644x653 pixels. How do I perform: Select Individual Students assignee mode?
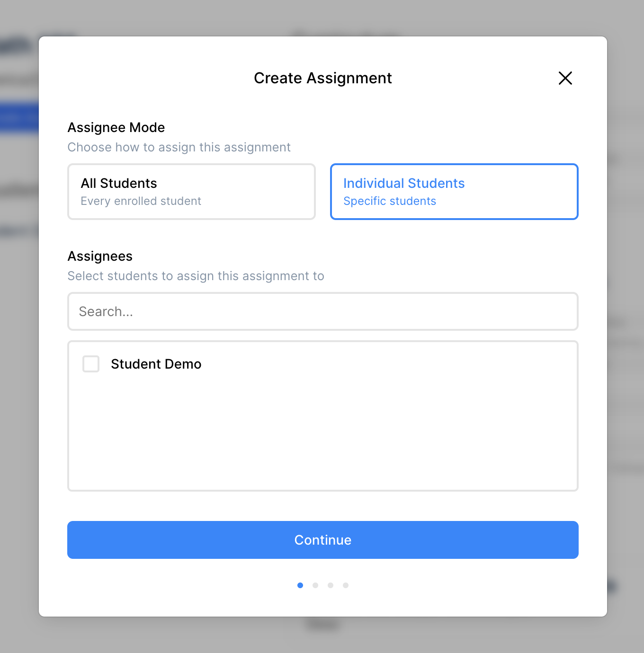click(454, 192)
